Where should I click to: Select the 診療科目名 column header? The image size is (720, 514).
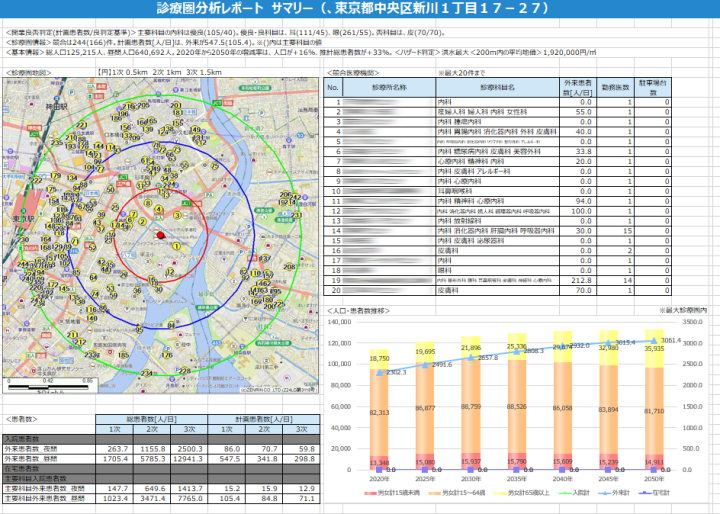[x=497, y=87]
